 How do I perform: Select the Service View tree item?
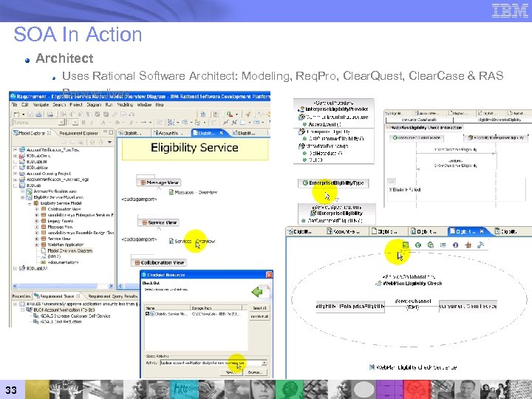59,239
